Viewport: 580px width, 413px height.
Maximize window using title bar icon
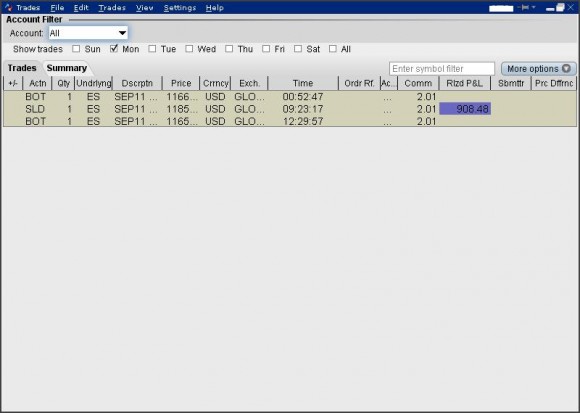(x=560, y=7)
